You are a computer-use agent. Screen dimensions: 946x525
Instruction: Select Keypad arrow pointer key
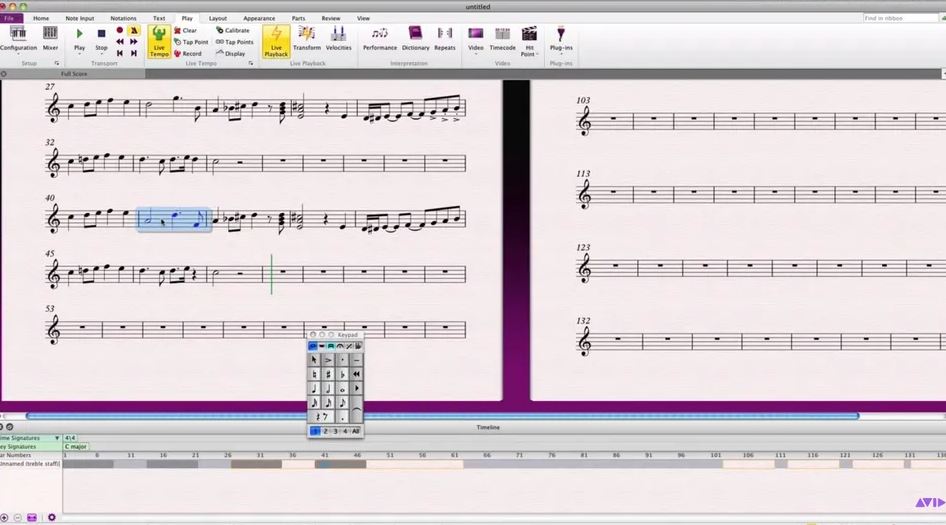tap(314, 360)
